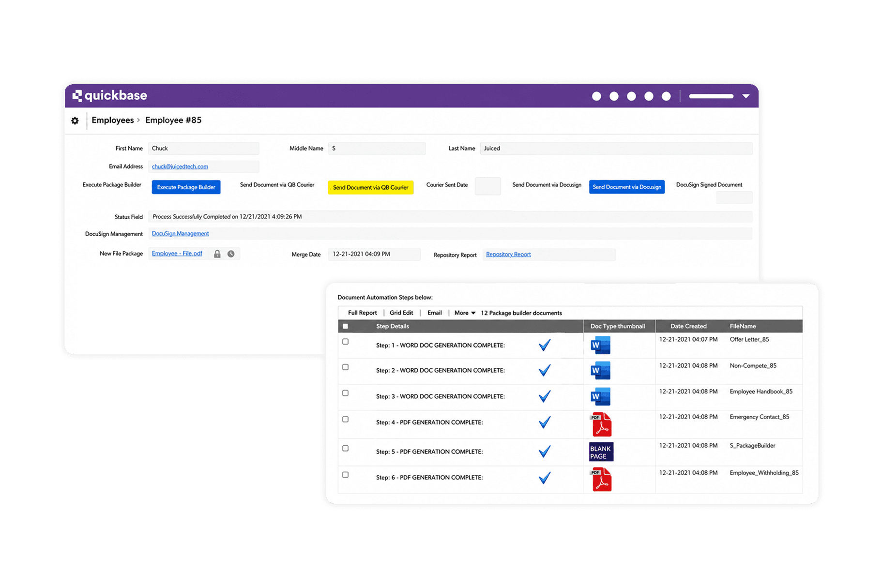Click the Status Field process completed text
883x588 pixels.
point(227,217)
